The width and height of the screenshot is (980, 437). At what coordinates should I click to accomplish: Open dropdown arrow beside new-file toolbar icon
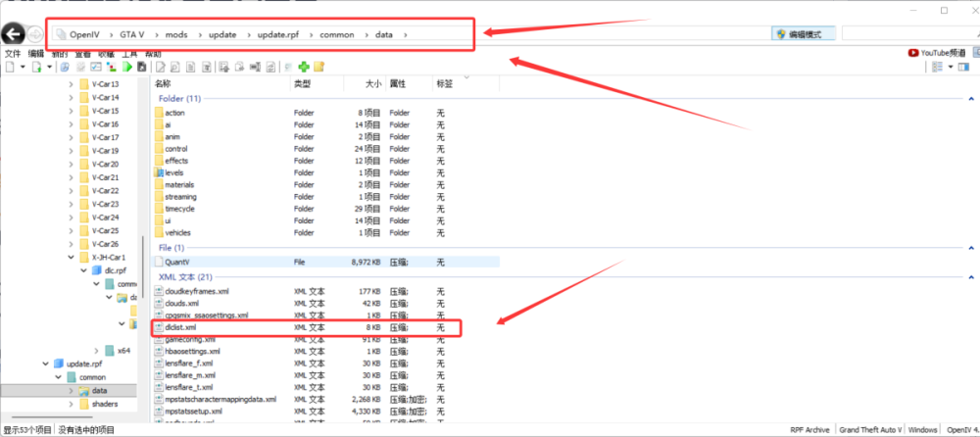pyautogui.click(x=23, y=67)
